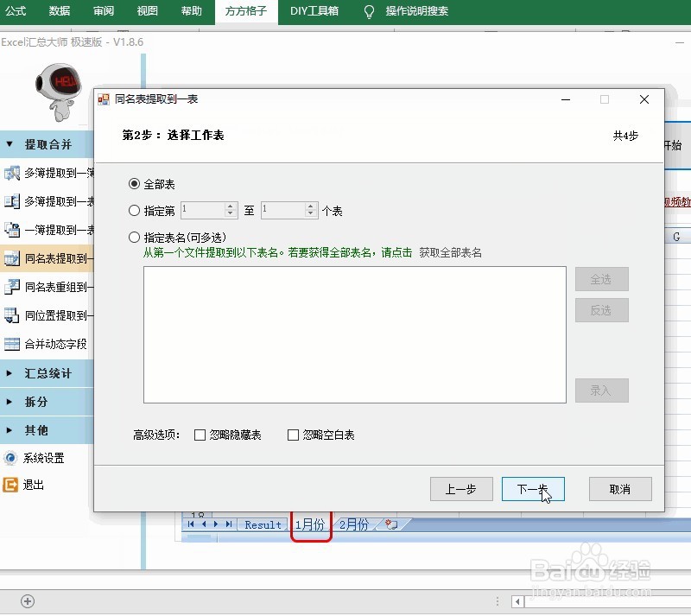
Task: Click the 反选 button
Action: (x=601, y=310)
